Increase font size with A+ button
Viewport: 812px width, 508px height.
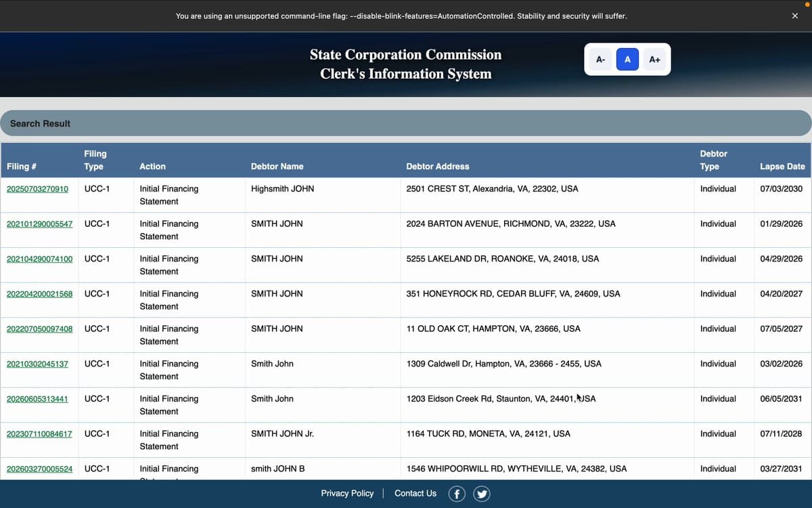click(x=654, y=60)
